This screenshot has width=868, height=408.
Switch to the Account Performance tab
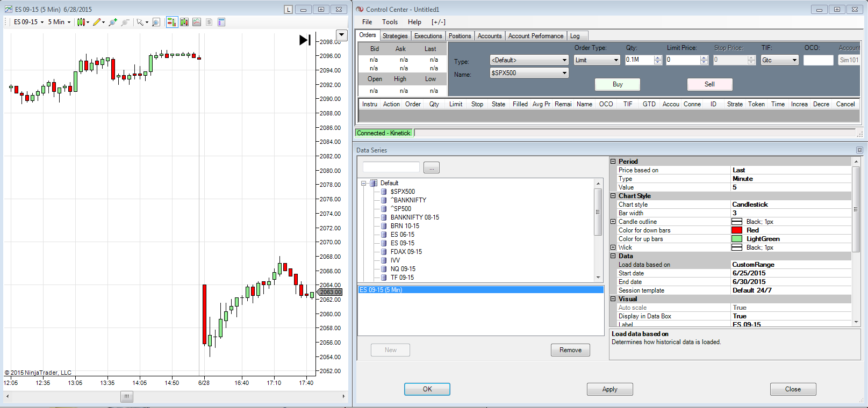536,36
